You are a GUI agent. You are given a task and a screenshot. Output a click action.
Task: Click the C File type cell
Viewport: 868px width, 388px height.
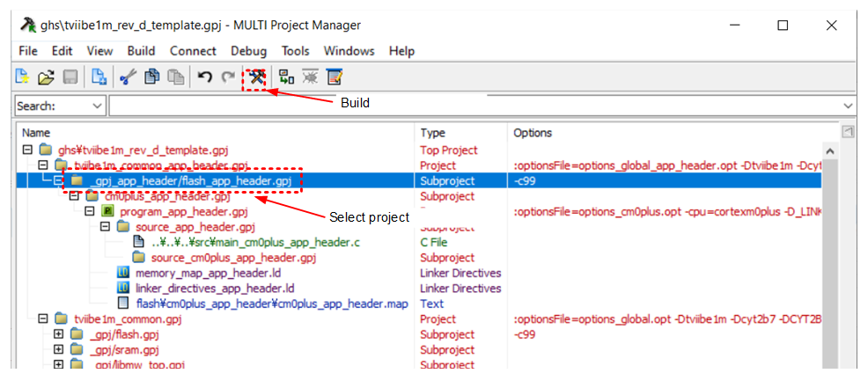tap(434, 243)
